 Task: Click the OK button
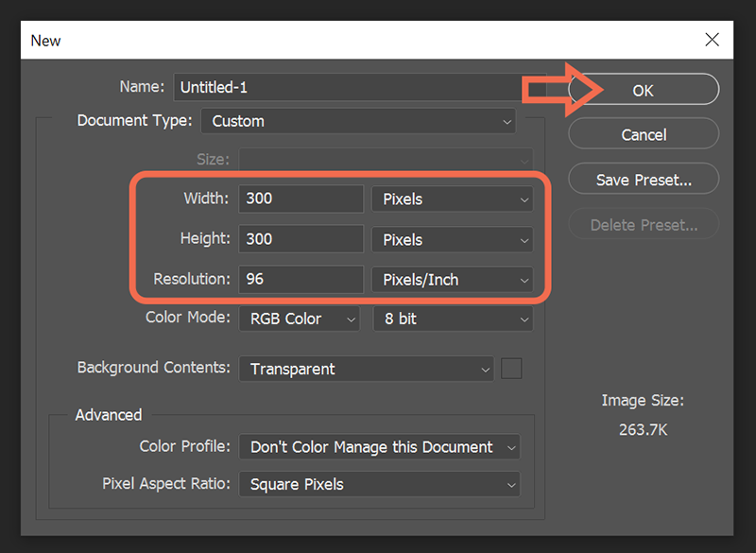[x=644, y=89]
